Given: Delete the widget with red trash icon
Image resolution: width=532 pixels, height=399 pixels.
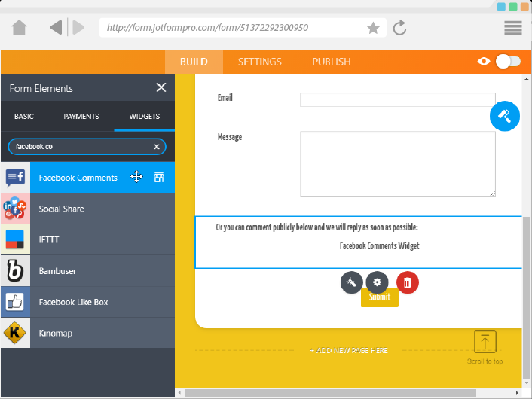Looking at the screenshot, I should pyautogui.click(x=407, y=282).
